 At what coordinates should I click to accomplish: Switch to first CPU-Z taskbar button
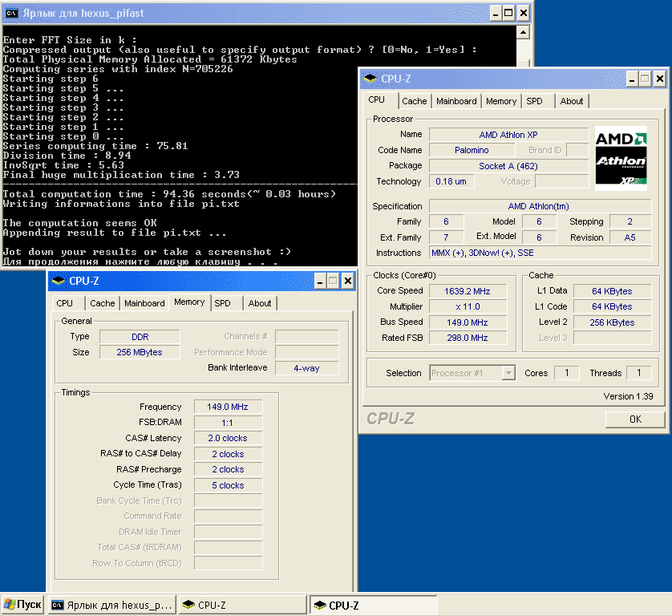(242, 605)
